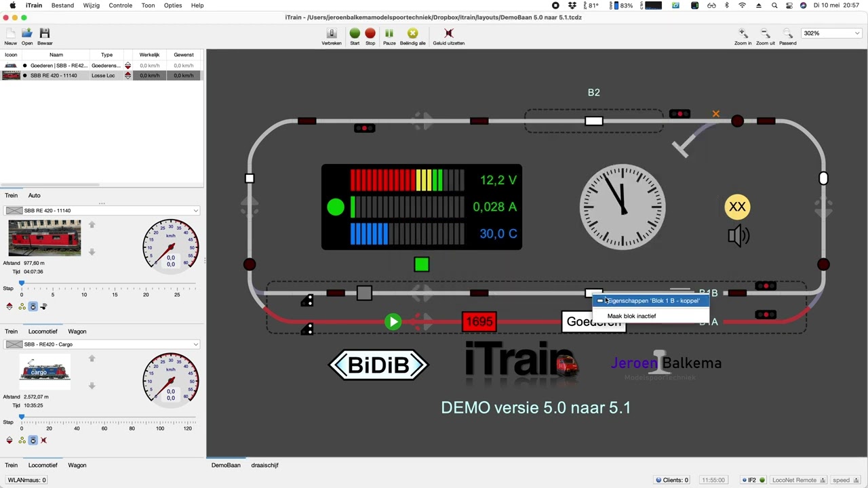
Task: Toggle the B2 block marker on top track
Action: pyautogui.click(x=593, y=121)
